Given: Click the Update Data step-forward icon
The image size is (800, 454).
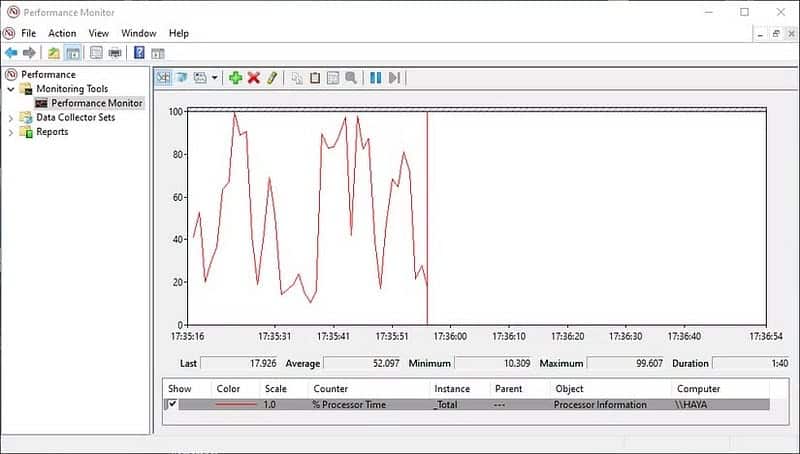Looking at the screenshot, I should tap(394, 77).
